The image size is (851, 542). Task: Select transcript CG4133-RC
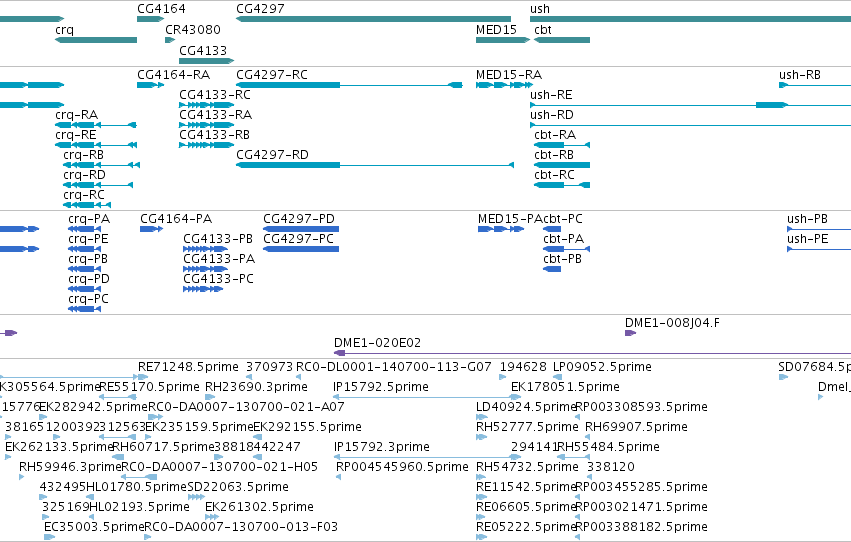point(207,105)
